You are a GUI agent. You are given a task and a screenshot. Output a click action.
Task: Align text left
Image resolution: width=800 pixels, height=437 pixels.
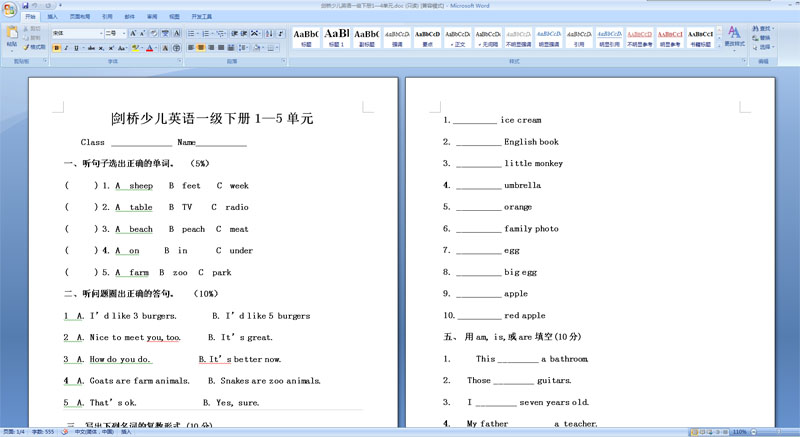[x=191, y=48]
